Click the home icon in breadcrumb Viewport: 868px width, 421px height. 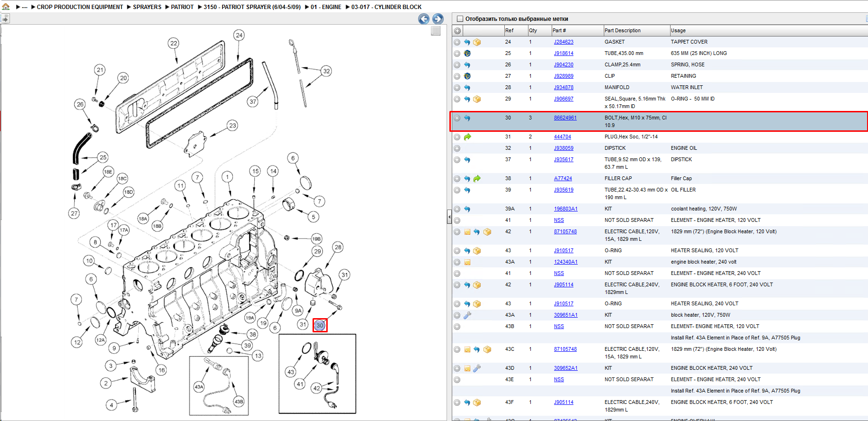click(x=6, y=7)
